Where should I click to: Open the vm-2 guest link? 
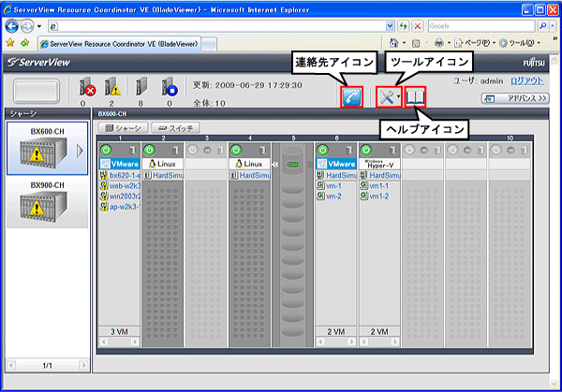pyautogui.click(x=333, y=196)
